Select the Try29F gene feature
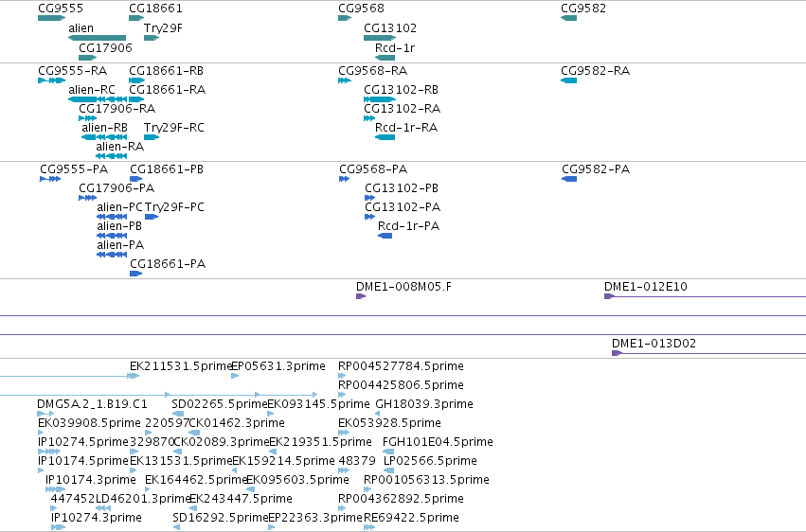The width and height of the screenshot is (806, 532). click(152, 38)
